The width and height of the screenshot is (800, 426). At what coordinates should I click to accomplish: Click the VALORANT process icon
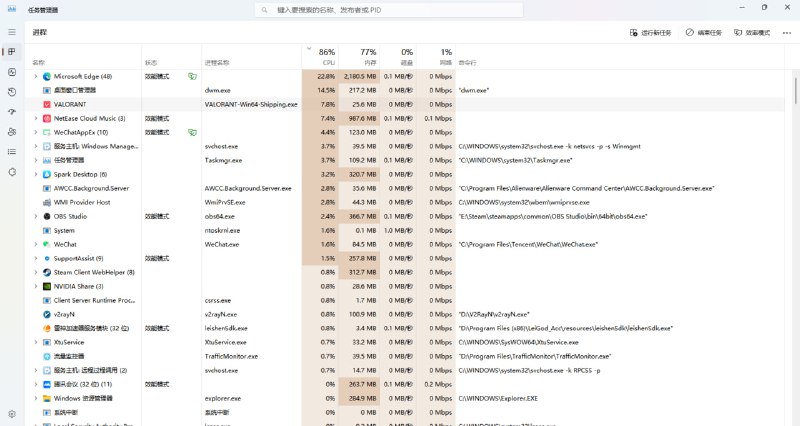[46, 104]
